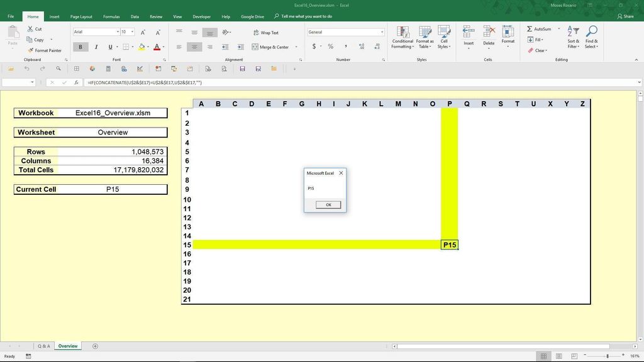Image resolution: width=644 pixels, height=362 pixels.
Task: Click the magnifier icon in quick toolbar
Action: 58,69
